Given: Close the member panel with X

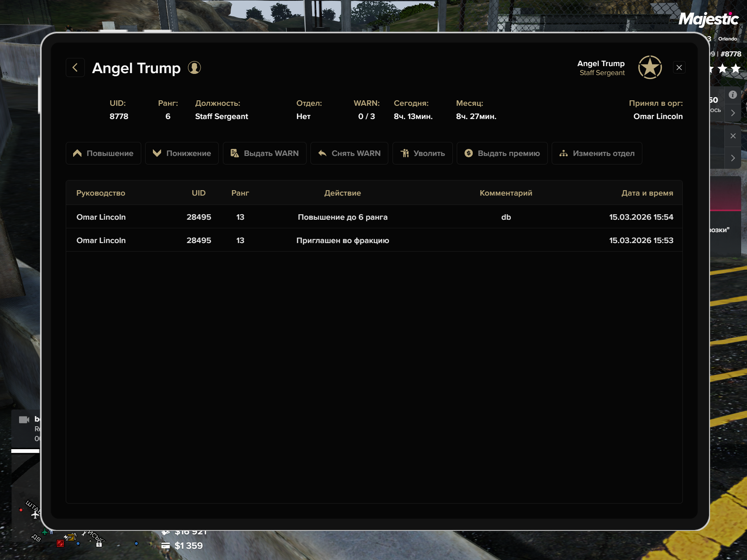Looking at the screenshot, I should pyautogui.click(x=679, y=68).
